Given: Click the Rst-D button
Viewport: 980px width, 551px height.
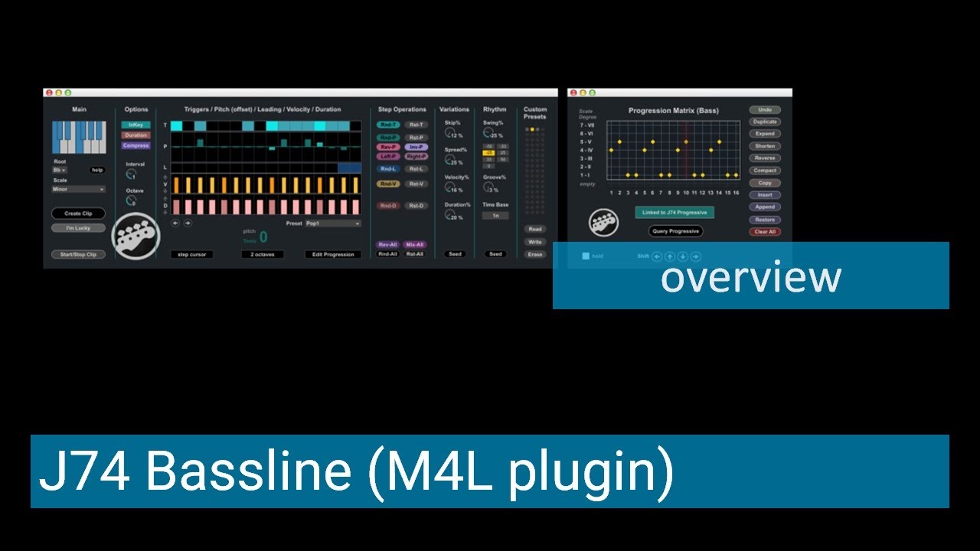Looking at the screenshot, I should click(416, 206).
